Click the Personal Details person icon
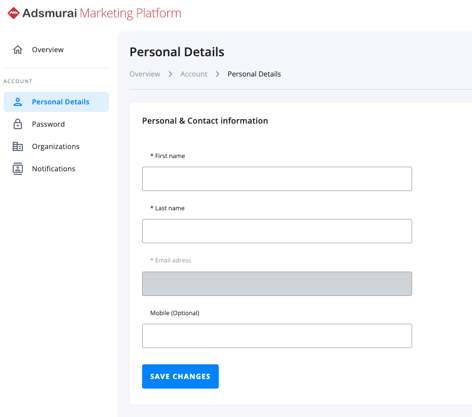472x417 pixels. point(18,102)
